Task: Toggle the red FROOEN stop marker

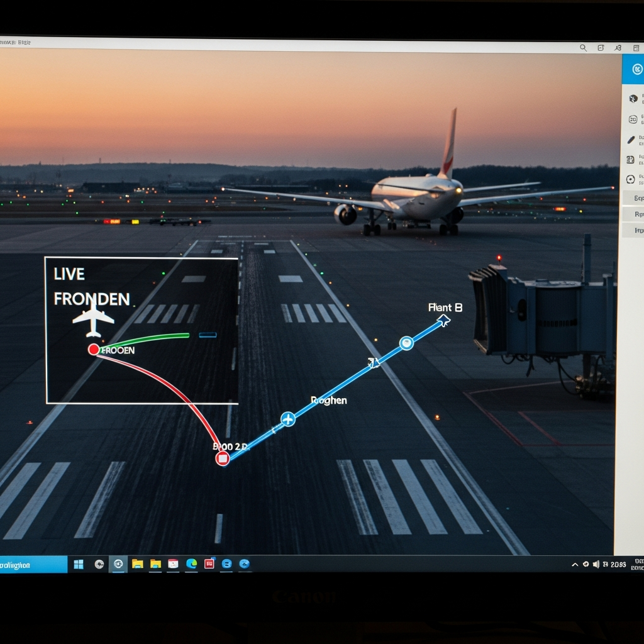Action: [94, 349]
